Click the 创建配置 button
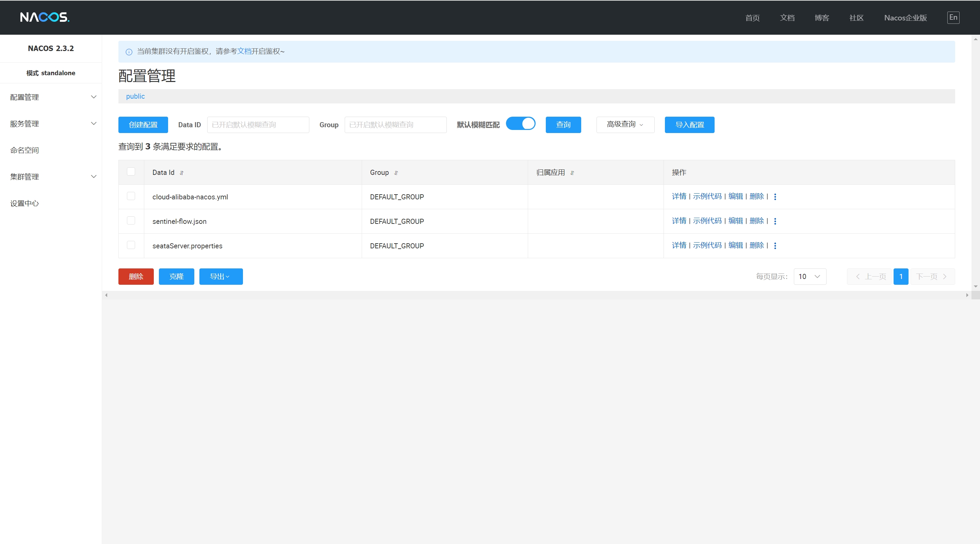The height and width of the screenshot is (544, 980). [x=143, y=125]
